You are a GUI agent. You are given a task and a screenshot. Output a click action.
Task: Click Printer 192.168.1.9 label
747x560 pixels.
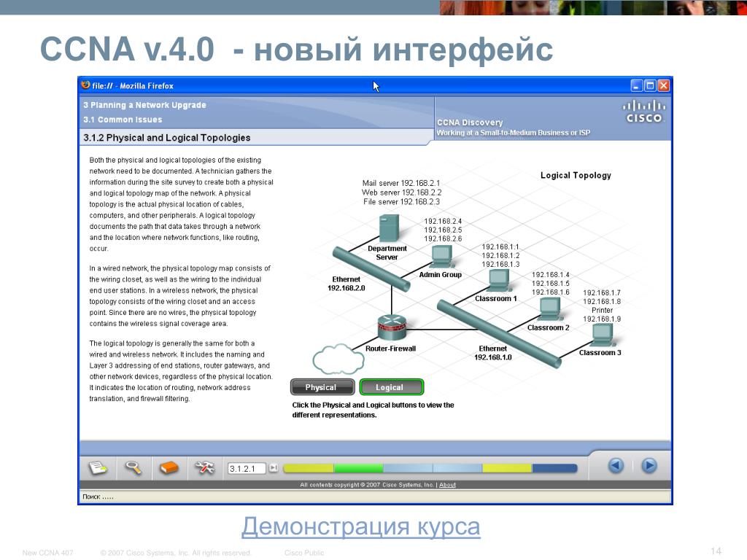pyautogui.click(x=602, y=315)
